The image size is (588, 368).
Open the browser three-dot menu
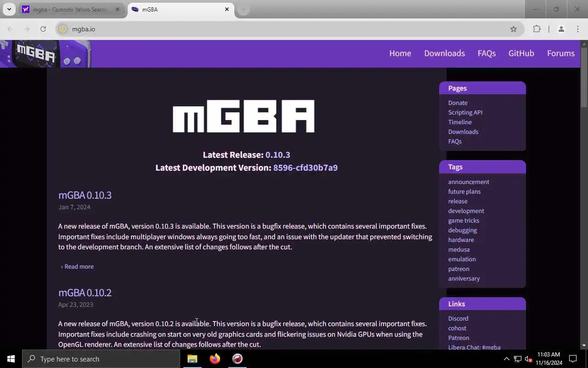[x=578, y=29]
